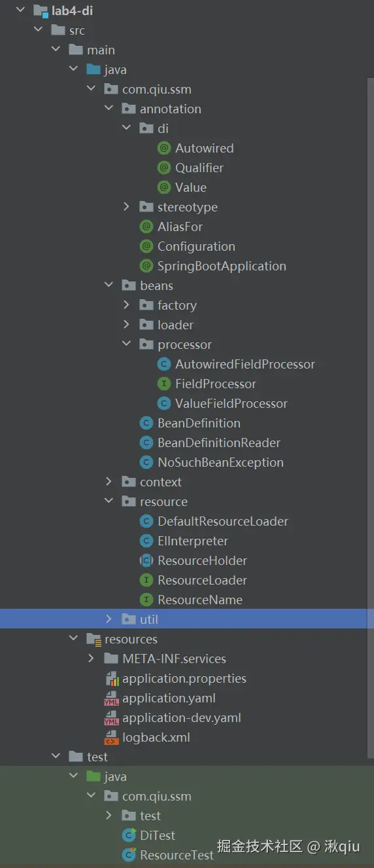This screenshot has width=374, height=868.
Task: Collapse the processor package
Action: 126,345
